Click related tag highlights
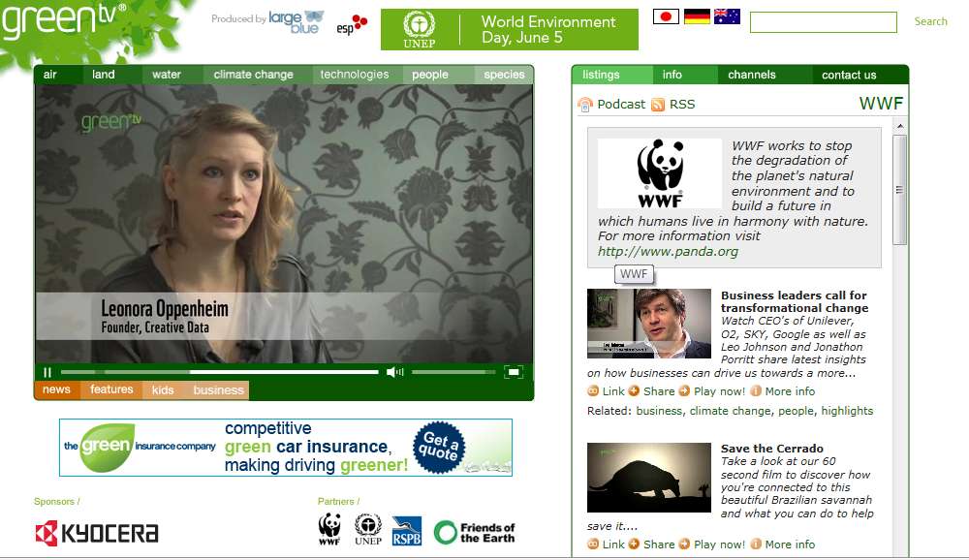This screenshot has width=969, height=560. (x=847, y=411)
